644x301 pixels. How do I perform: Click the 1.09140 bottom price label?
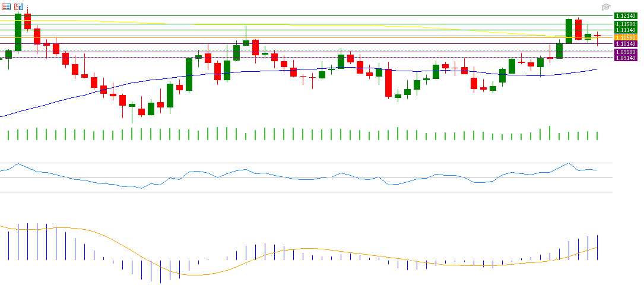pos(626,59)
